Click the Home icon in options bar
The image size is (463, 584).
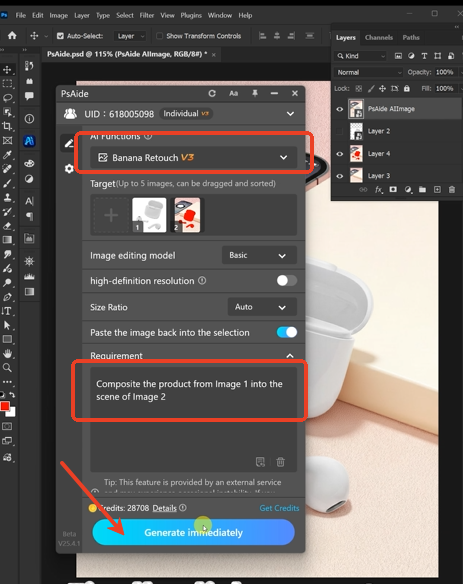click(12, 35)
